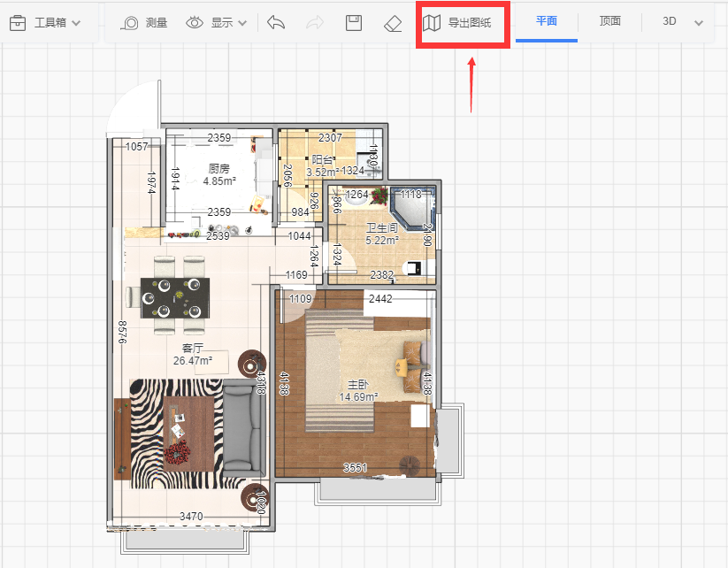Image resolution: width=728 pixels, height=568 pixels.
Task: Open the 3D view dropdown arrow
Action: pos(699,23)
